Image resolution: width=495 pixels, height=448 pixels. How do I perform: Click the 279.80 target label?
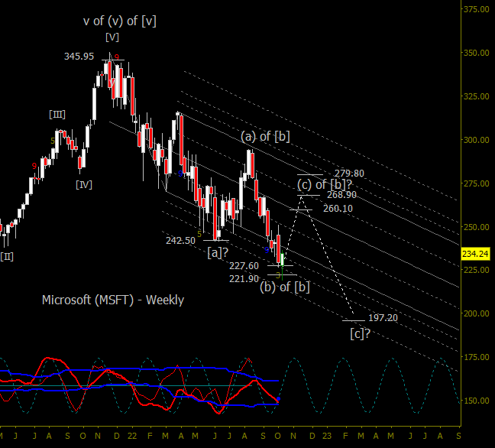click(x=349, y=173)
